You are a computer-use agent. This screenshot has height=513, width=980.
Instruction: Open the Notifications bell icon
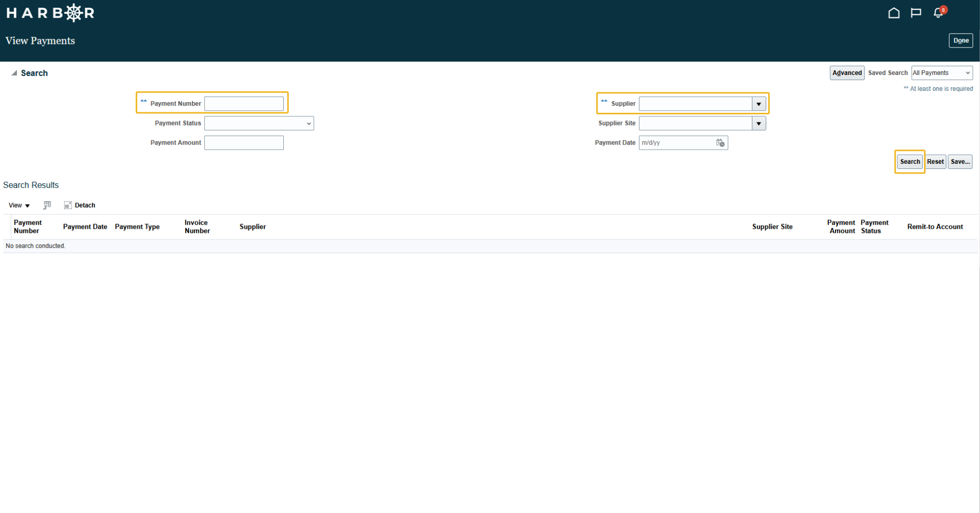[938, 13]
